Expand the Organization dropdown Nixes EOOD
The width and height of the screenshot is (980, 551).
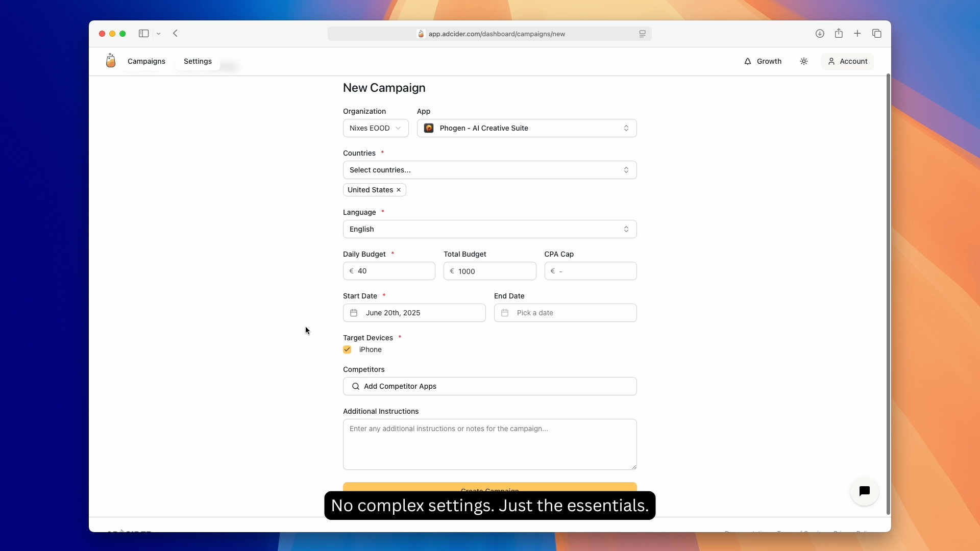tap(376, 128)
